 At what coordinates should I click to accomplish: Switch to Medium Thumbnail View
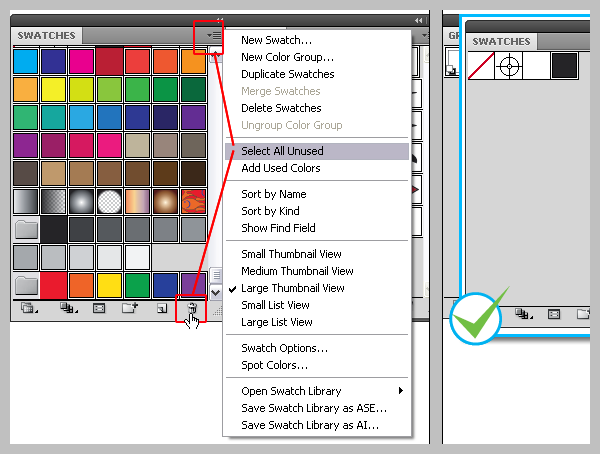[x=297, y=271]
